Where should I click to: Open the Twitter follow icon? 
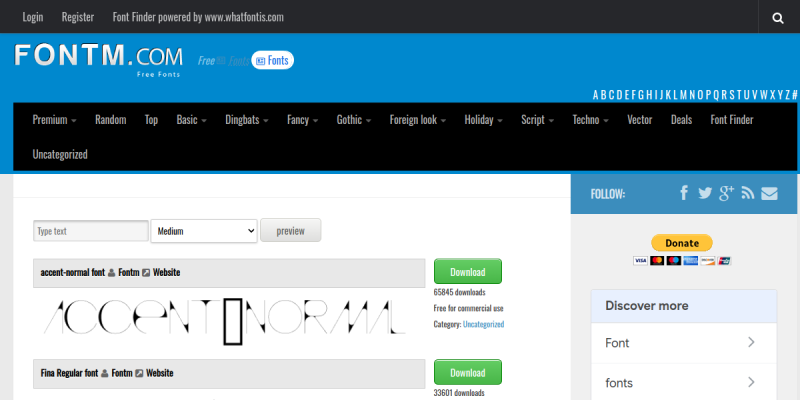(x=705, y=193)
